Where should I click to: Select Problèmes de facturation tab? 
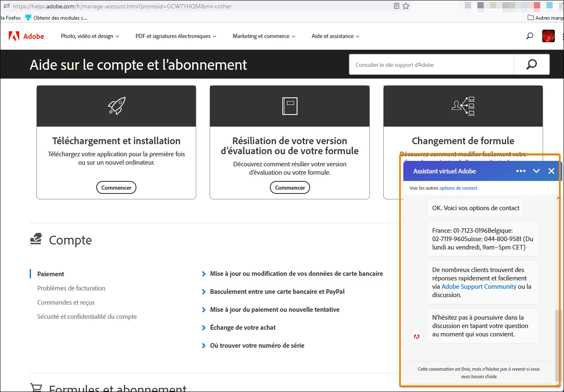tap(71, 288)
